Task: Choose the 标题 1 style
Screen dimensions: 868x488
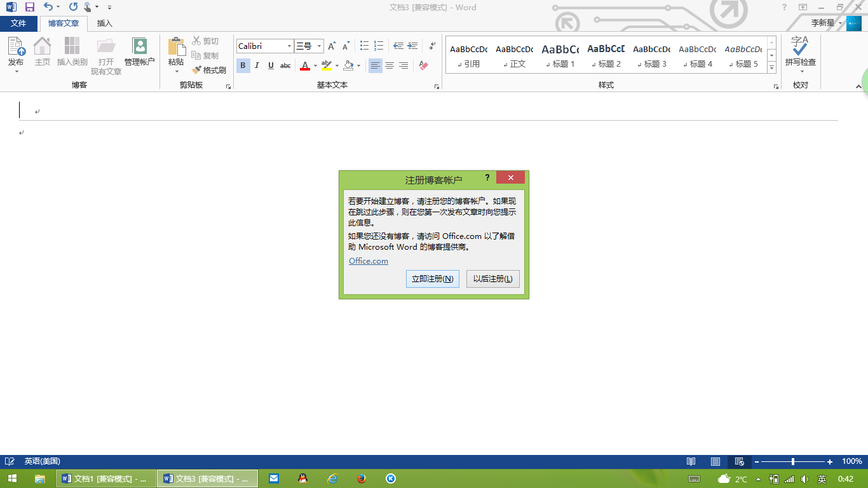Action: click(560, 55)
